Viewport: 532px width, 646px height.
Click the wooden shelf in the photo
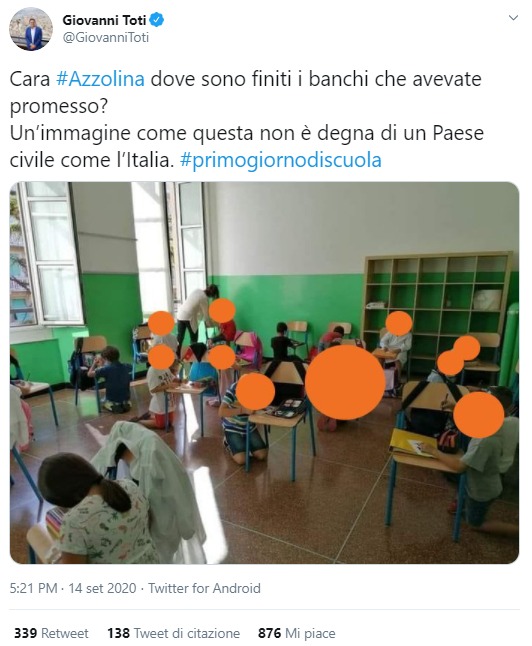tap(437, 313)
